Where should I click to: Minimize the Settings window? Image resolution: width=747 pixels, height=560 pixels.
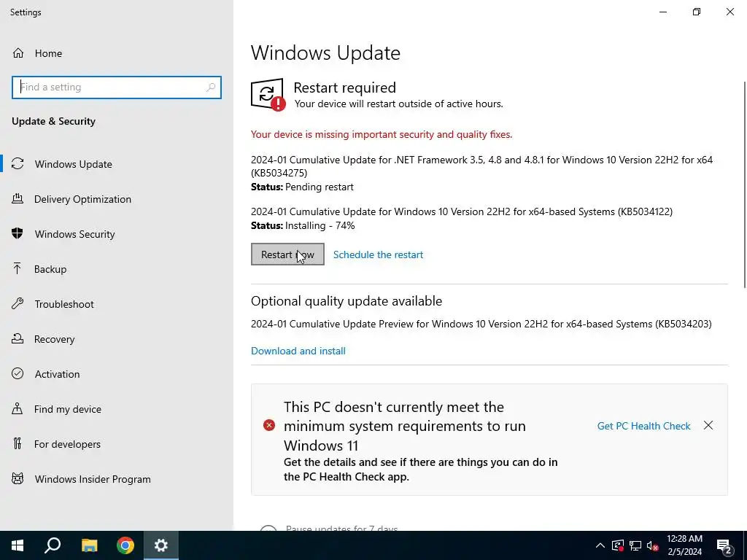(x=662, y=12)
